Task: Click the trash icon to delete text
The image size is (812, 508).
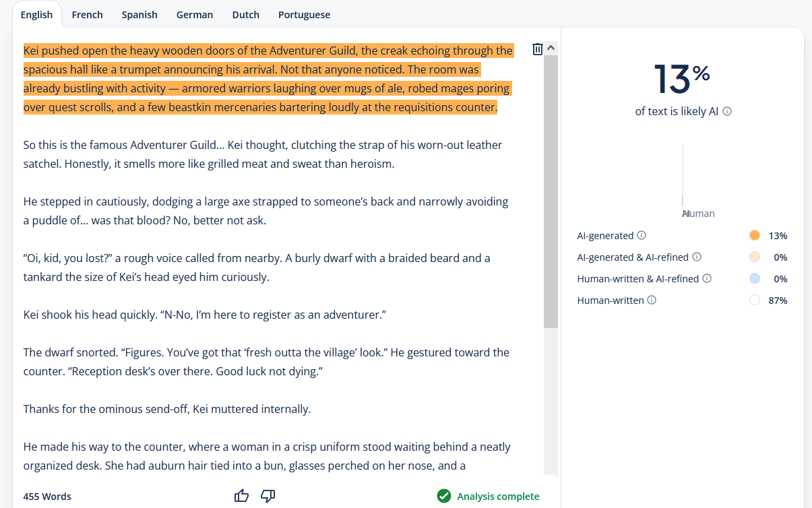Action: pos(537,49)
